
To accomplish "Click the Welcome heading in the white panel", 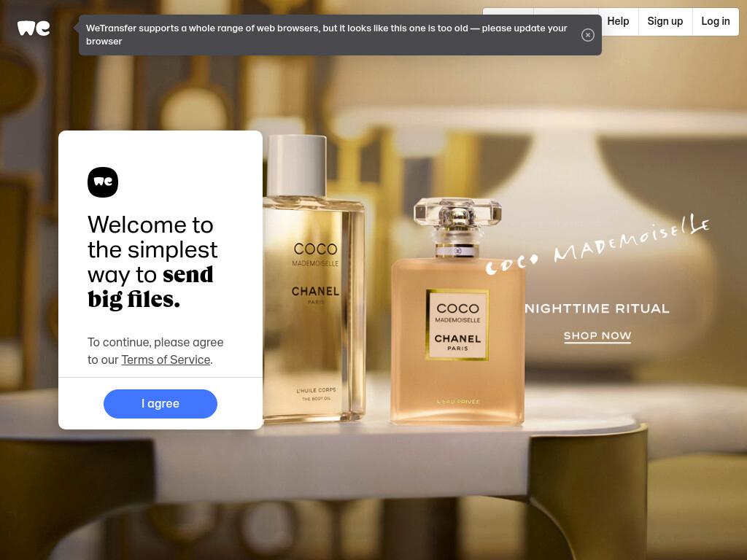I will pyautogui.click(x=152, y=262).
